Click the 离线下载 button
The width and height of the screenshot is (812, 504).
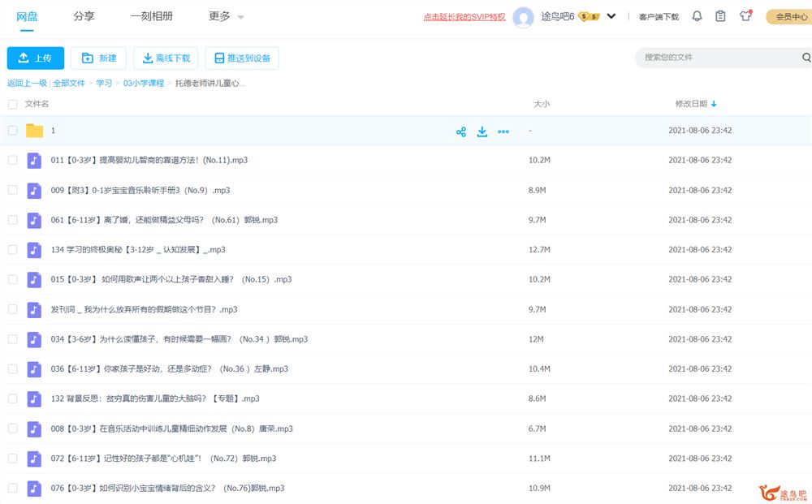pyautogui.click(x=166, y=58)
